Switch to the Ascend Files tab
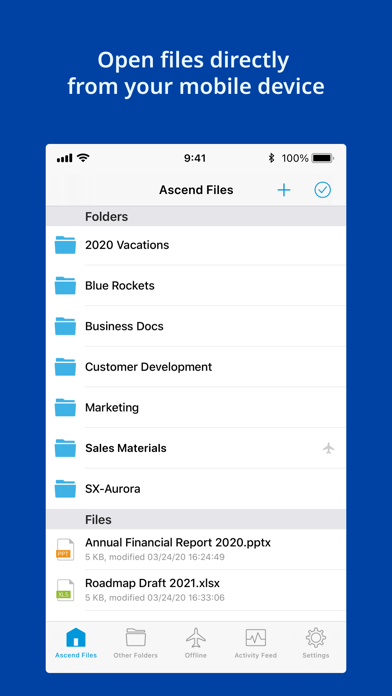 [76, 643]
